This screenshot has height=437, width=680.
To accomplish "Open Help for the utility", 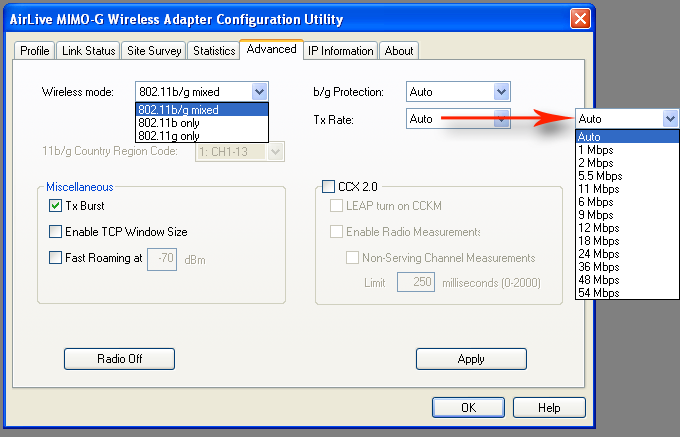I will [x=549, y=408].
